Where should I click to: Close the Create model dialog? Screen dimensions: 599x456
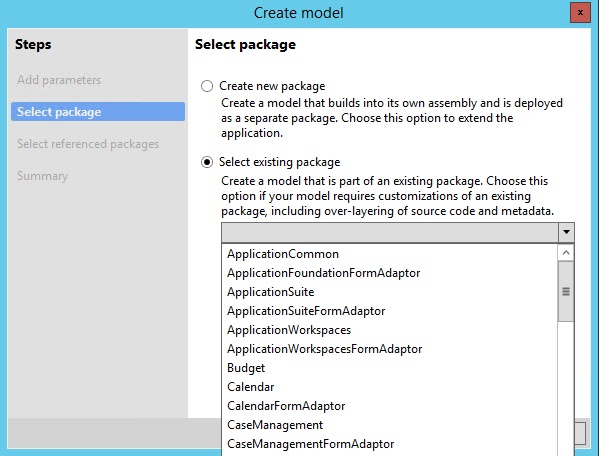(x=580, y=13)
